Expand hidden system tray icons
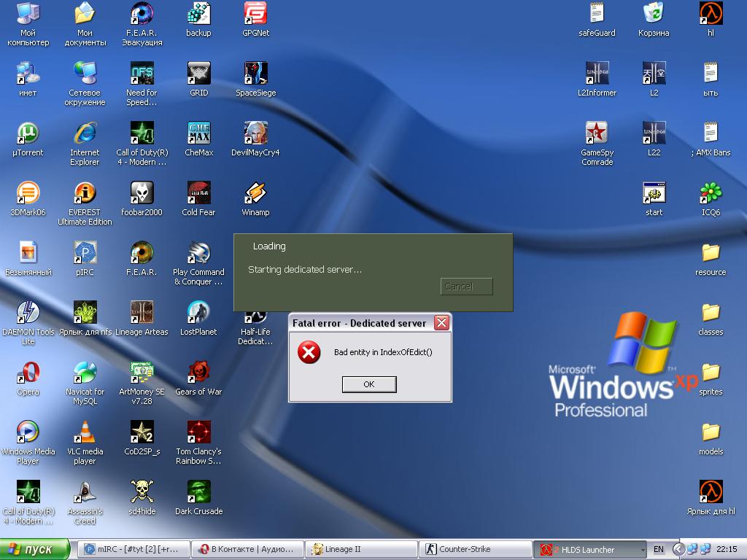The height and width of the screenshot is (560, 747). pos(678,549)
